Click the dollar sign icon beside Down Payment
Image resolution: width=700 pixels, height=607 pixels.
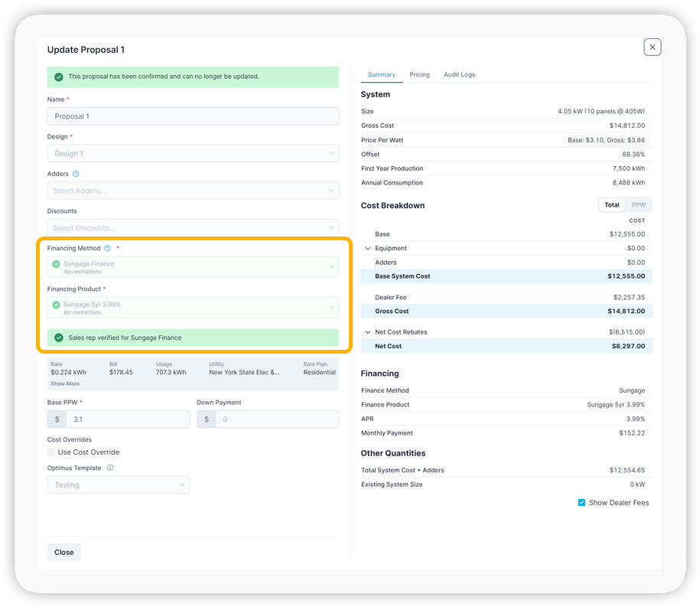click(x=206, y=419)
